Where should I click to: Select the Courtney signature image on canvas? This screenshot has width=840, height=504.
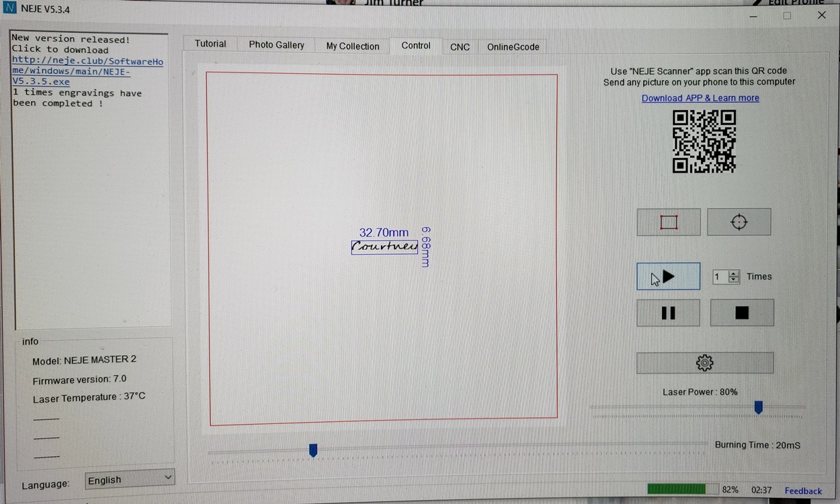[384, 247]
